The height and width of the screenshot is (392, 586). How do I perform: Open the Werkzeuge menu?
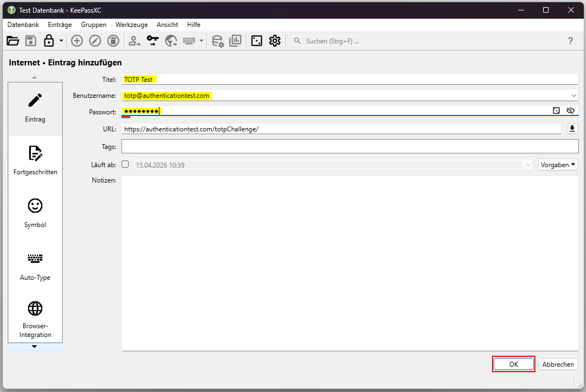tap(131, 25)
